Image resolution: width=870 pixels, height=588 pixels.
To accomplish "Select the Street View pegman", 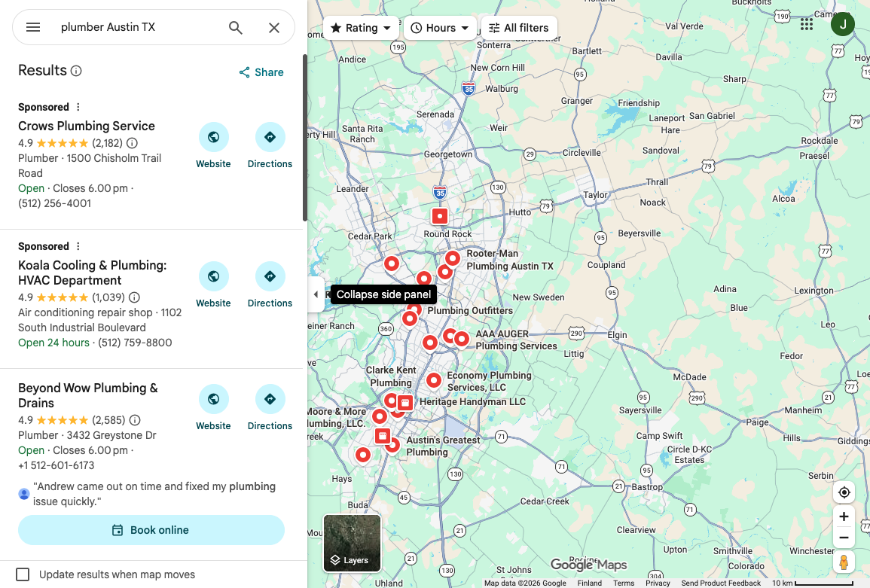I will click(844, 562).
